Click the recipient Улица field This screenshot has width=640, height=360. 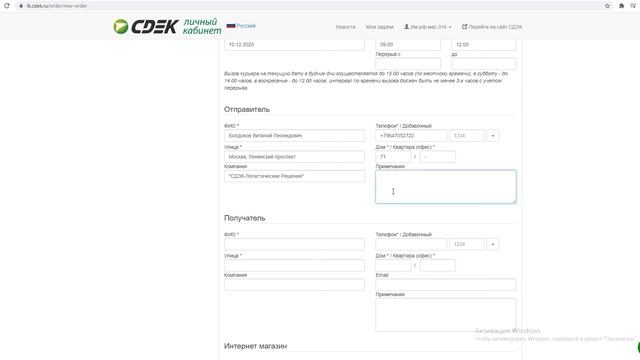click(294, 265)
